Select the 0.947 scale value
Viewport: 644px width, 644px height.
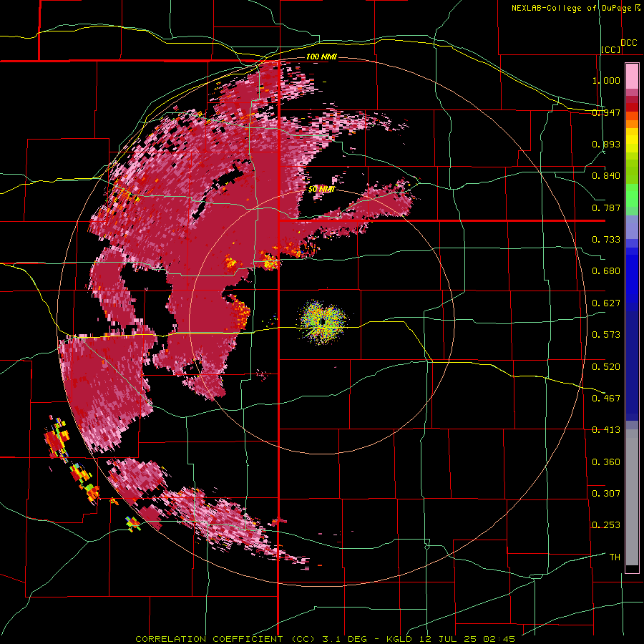pos(606,112)
